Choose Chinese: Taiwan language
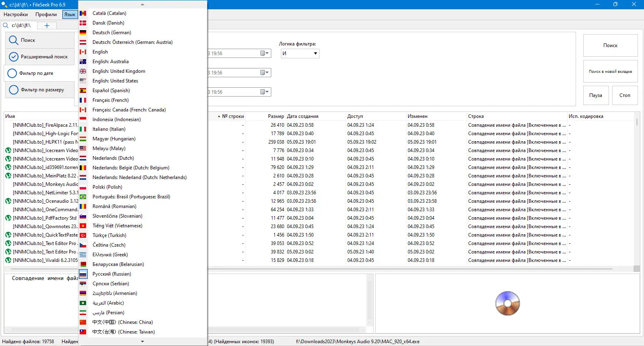This screenshot has height=346, width=644. [143, 332]
